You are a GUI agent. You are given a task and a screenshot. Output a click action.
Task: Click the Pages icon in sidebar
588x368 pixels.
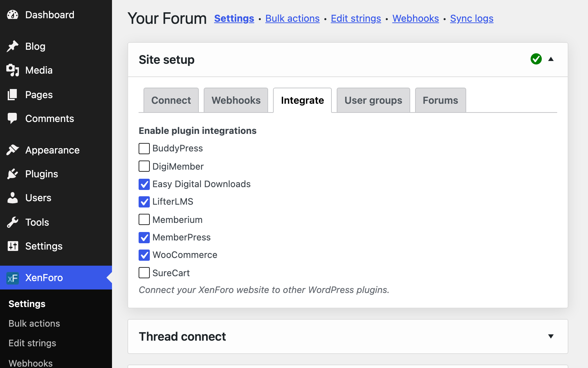tap(13, 95)
